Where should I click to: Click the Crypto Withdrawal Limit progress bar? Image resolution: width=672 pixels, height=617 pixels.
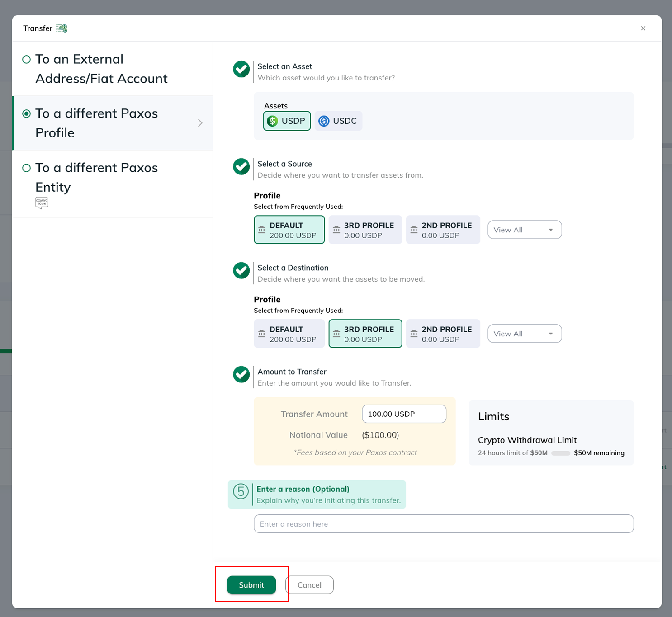coord(561,453)
